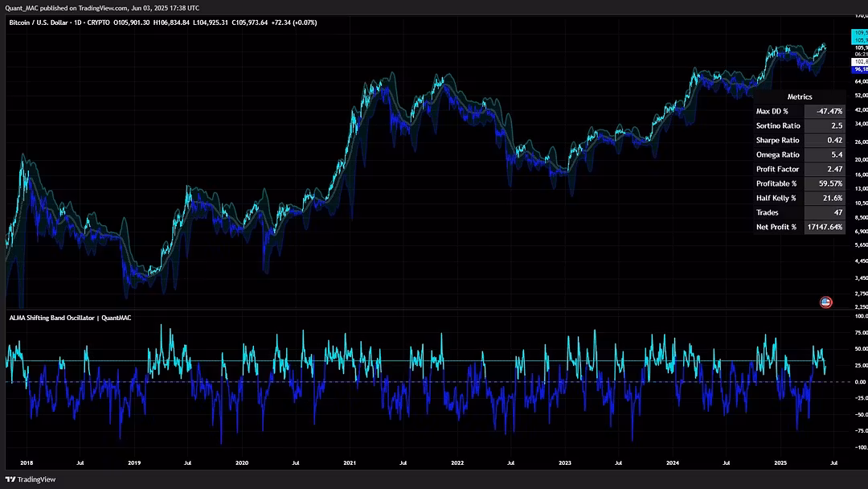
Task: Click the 75.00 oscillator axis label
Action: point(861,332)
